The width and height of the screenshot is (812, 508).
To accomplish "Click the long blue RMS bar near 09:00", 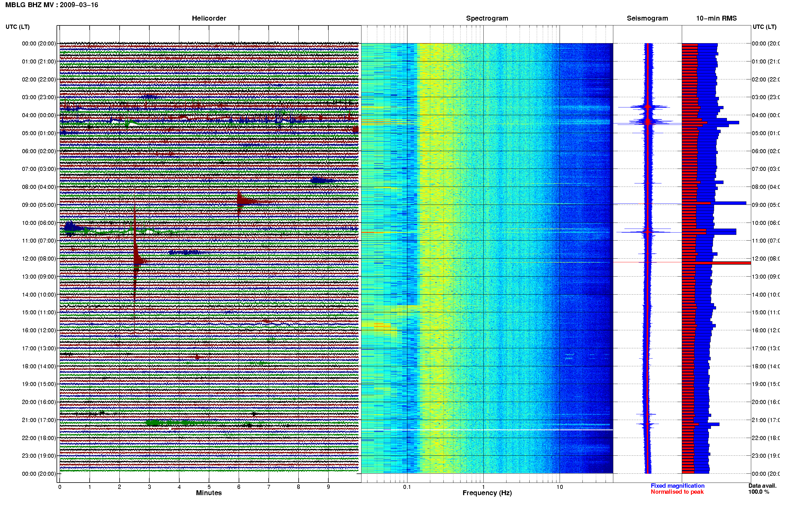I will coord(714,203).
